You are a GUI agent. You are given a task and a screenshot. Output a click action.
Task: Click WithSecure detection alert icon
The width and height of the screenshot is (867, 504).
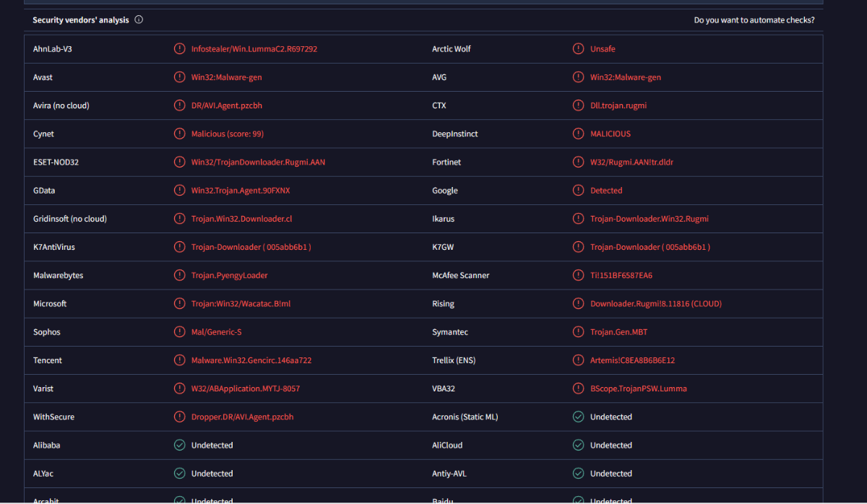pos(180,417)
